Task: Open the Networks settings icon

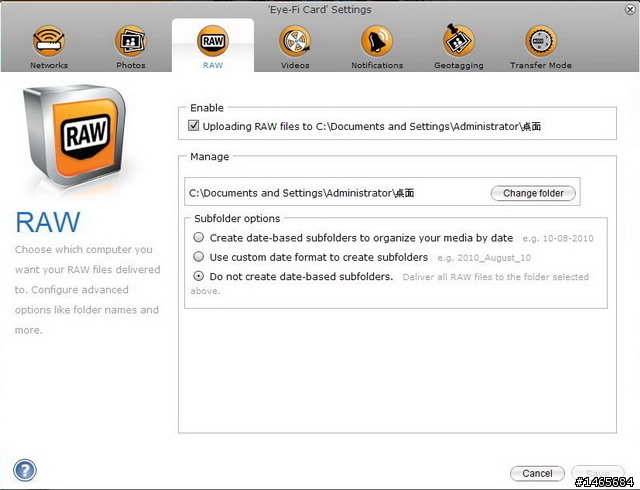Action: pyautogui.click(x=49, y=41)
